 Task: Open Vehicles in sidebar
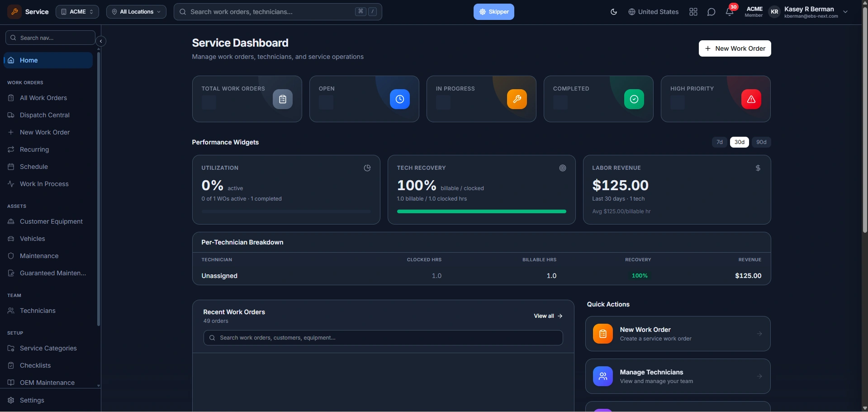48,239
